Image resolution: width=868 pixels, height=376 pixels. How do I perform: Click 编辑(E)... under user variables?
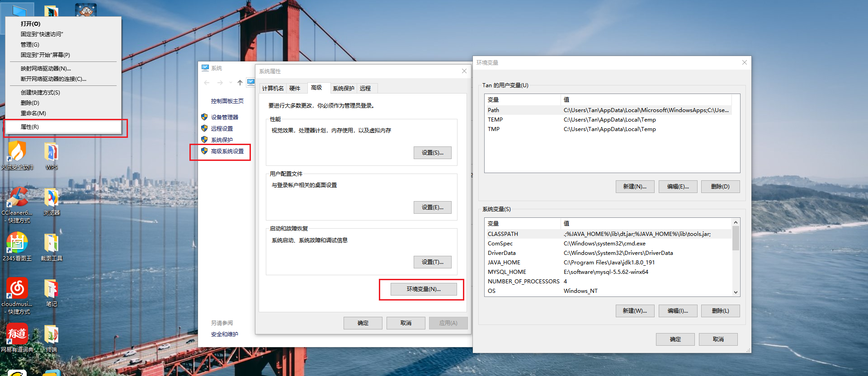[x=678, y=187]
